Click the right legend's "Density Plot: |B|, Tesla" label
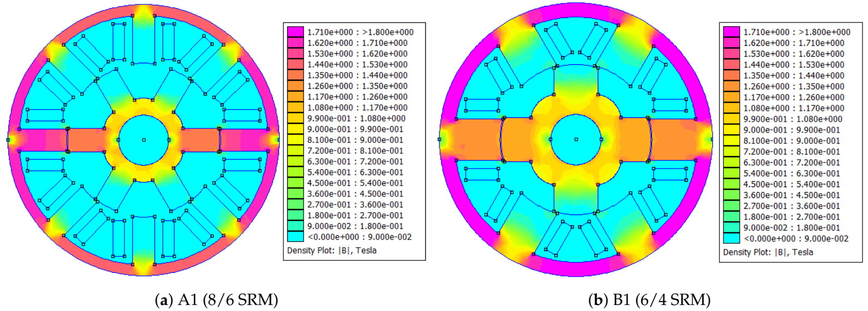 coord(768,252)
